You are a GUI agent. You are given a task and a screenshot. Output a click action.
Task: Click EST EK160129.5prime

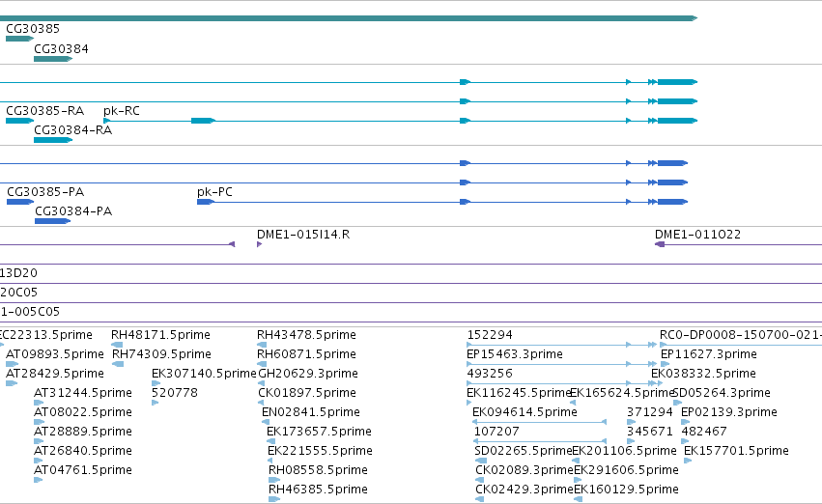[x=626, y=490]
